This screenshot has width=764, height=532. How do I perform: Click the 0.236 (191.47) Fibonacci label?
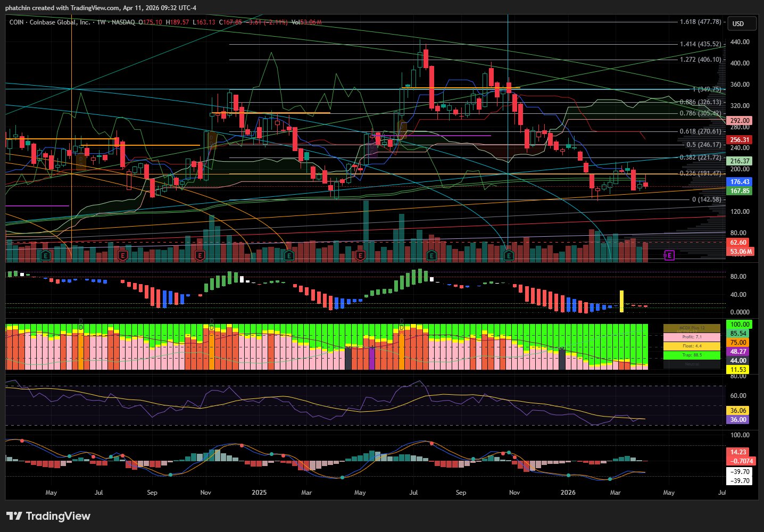click(701, 173)
